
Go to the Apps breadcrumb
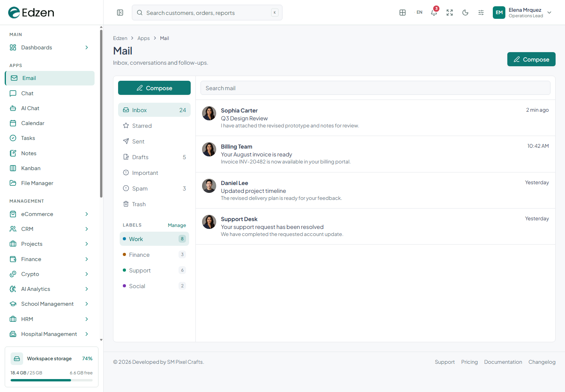(144, 38)
